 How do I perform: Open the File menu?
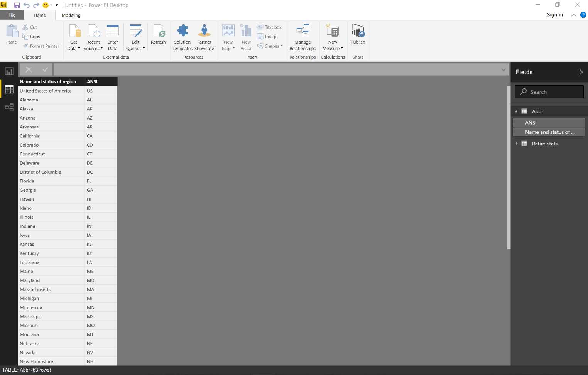pos(12,15)
